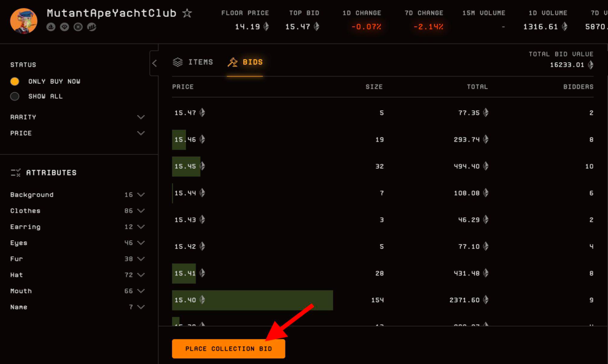Select the Show All radio option
This screenshot has height=364, width=608.
pos(15,96)
